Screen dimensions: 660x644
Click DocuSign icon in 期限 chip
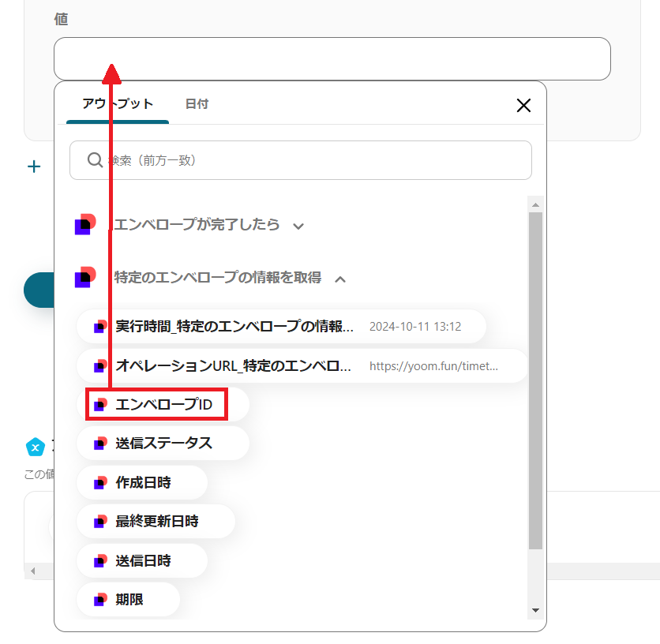pos(100,600)
